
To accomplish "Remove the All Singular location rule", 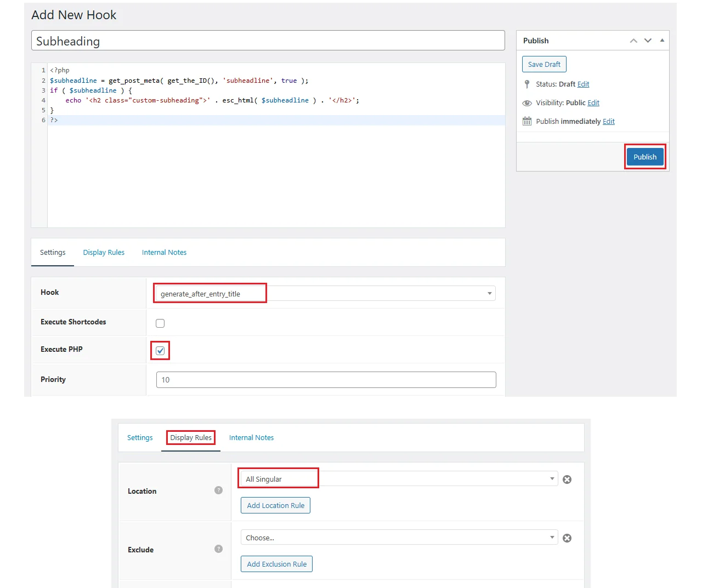I will point(567,479).
